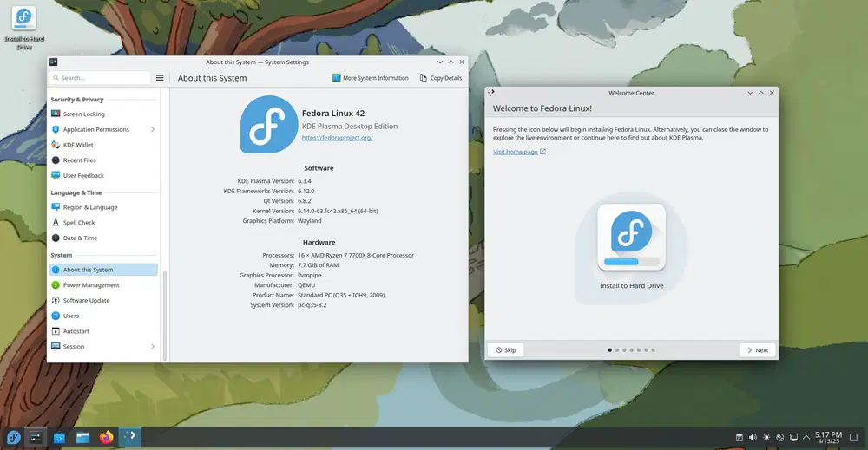This screenshot has width=868, height=450.
Task: Click Kernel Version value text
Action: (338, 212)
